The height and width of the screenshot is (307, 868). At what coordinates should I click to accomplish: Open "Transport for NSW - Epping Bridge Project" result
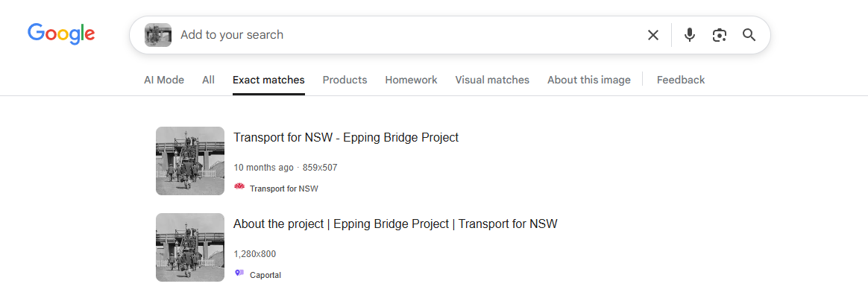click(x=346, y=138)
